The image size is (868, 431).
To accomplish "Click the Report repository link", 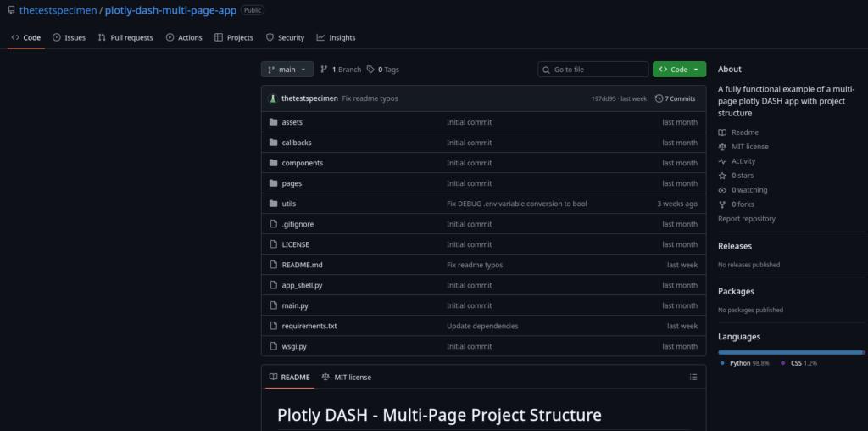I will 747,219.
